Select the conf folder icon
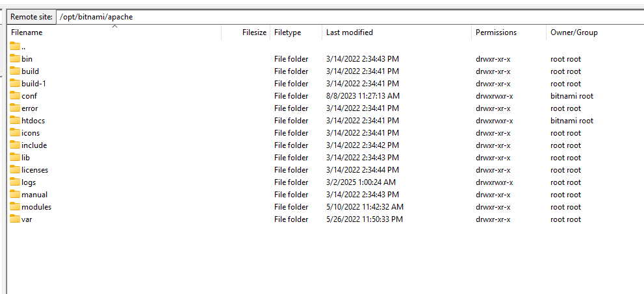Viewport: 644px width, 294px height. (15, 96)
